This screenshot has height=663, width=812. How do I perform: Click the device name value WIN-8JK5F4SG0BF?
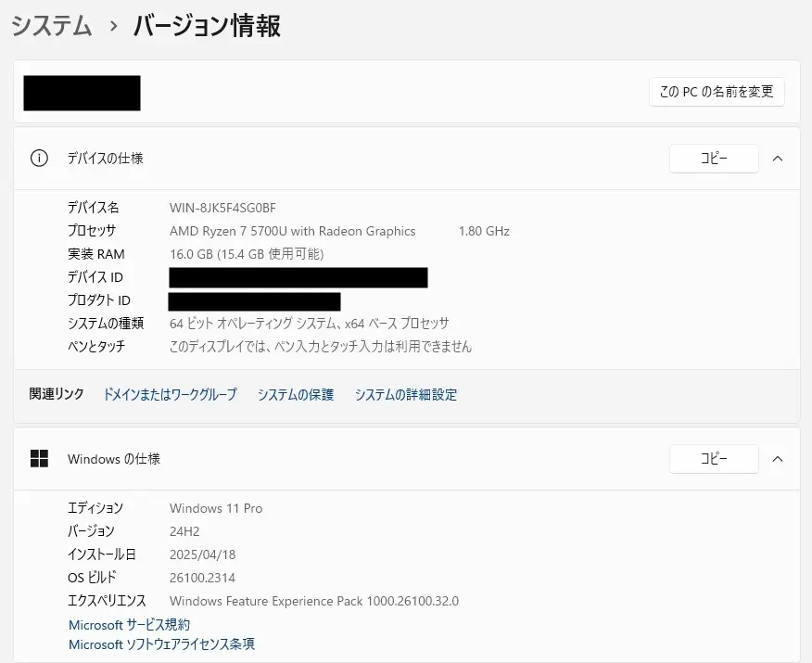(x=222, y=208)
